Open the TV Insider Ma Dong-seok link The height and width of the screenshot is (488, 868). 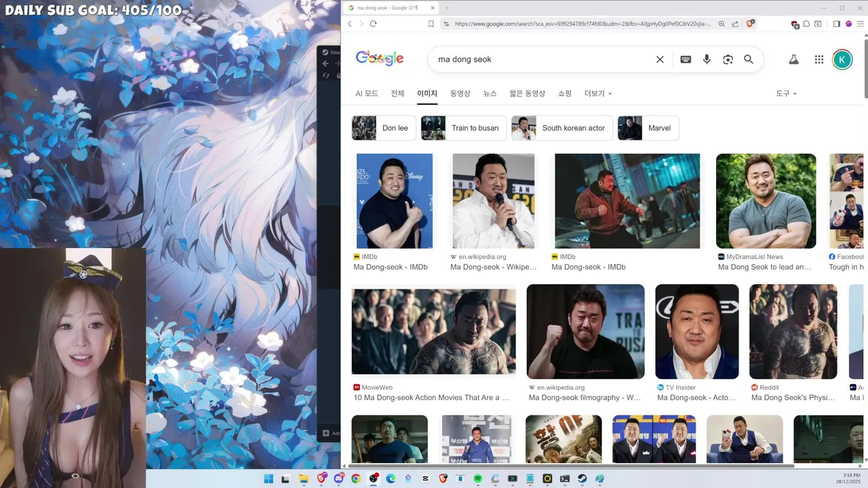coord(696,398)
